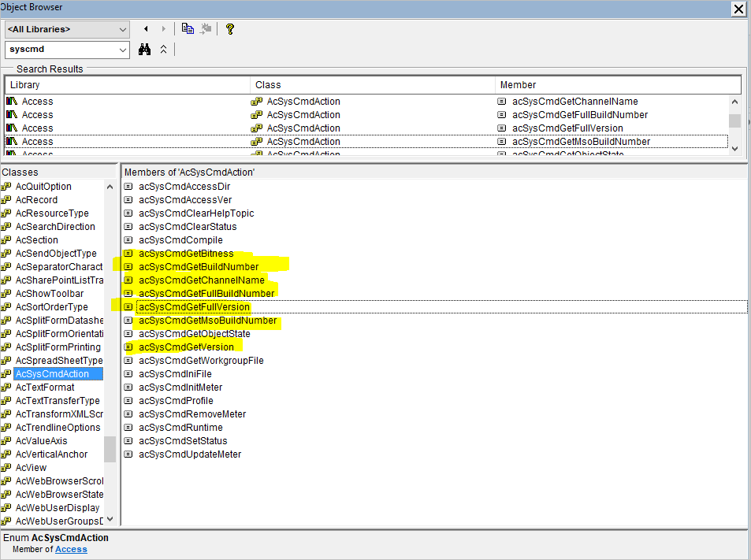Select AcSplitFormPrinting class
The width and height of the screenshot is (751, 560).
pos(58,347)
